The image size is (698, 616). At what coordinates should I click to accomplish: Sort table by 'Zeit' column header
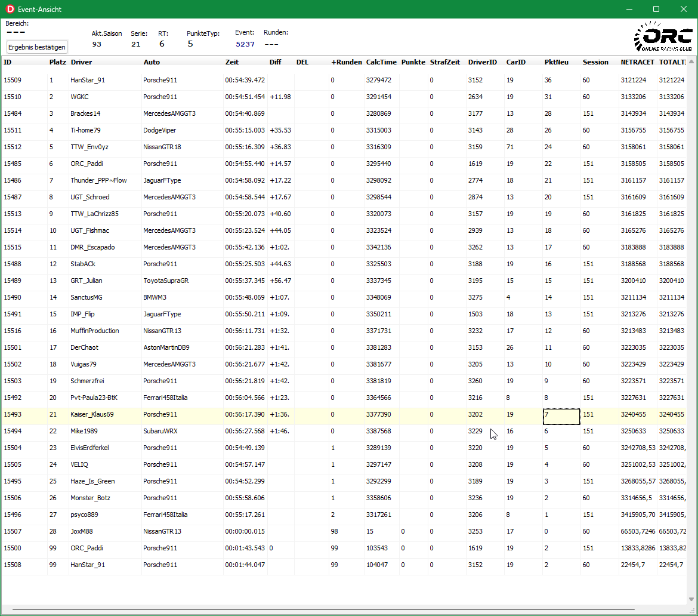click(232, 62)
